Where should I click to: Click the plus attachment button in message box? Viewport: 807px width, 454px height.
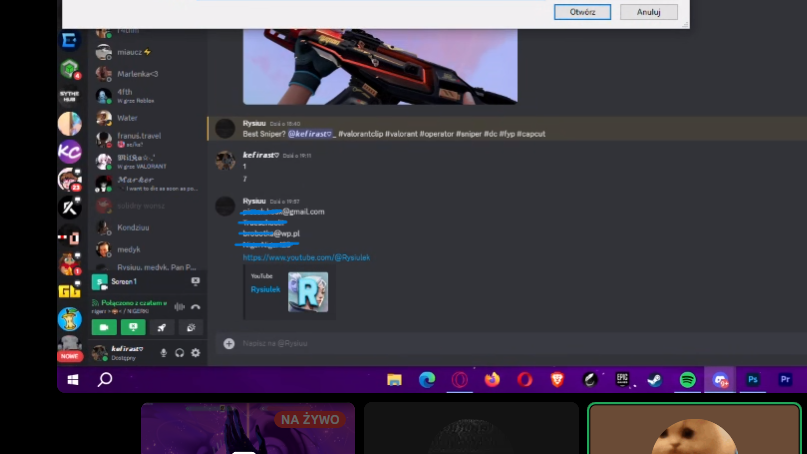(229, 343)
